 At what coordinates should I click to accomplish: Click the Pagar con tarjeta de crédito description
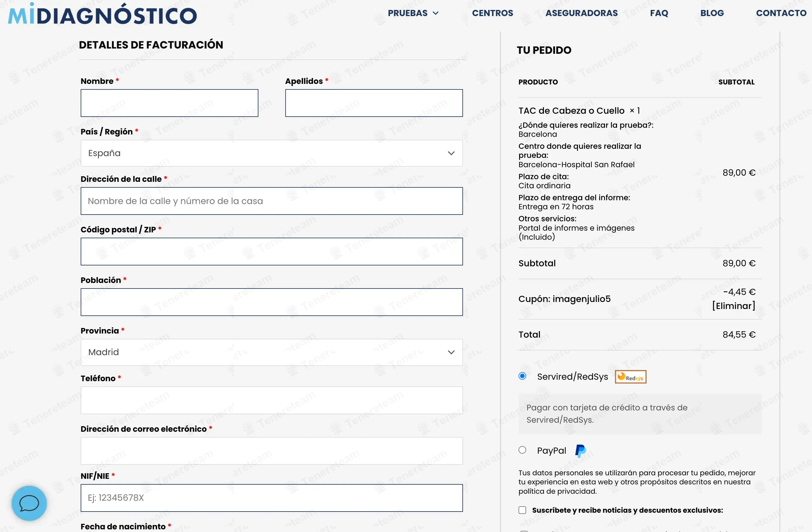(x=607, y=414)
